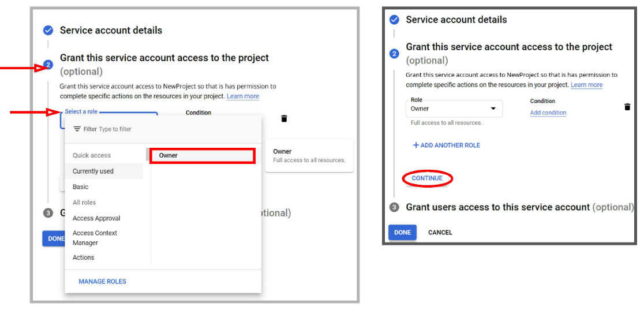Click Service account details heading in right panel

(x=456, y=20)
